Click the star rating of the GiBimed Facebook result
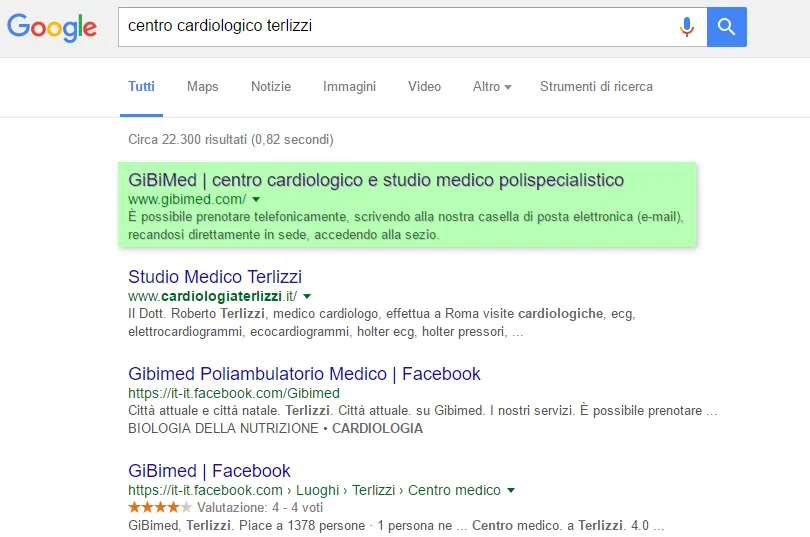Screen dimensions: 810x537 pyautogui.click(x=160, y=507)
